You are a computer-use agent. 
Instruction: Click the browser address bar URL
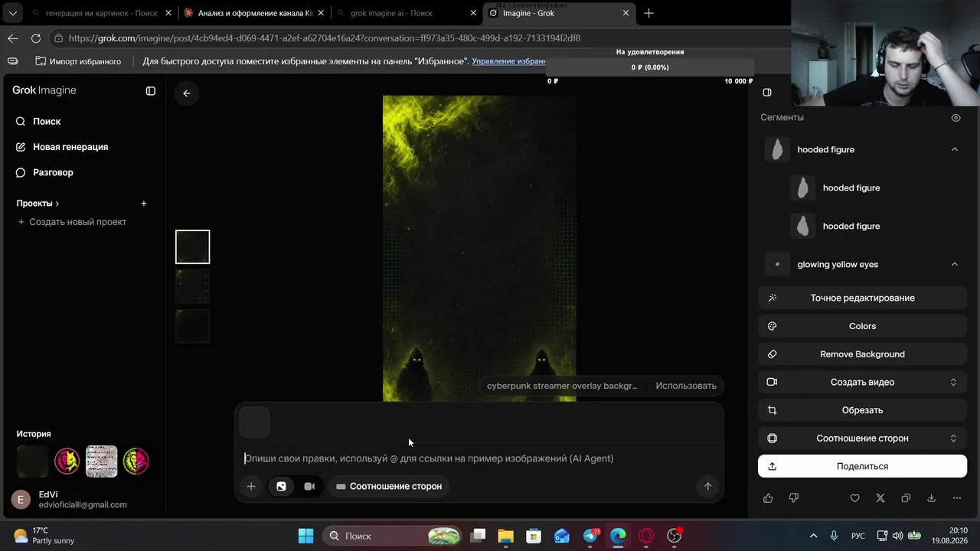click(324, 38)
